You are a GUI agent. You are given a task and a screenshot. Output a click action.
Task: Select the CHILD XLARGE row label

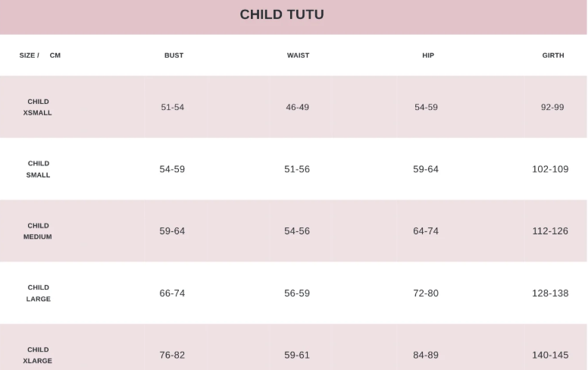(38, 355)
